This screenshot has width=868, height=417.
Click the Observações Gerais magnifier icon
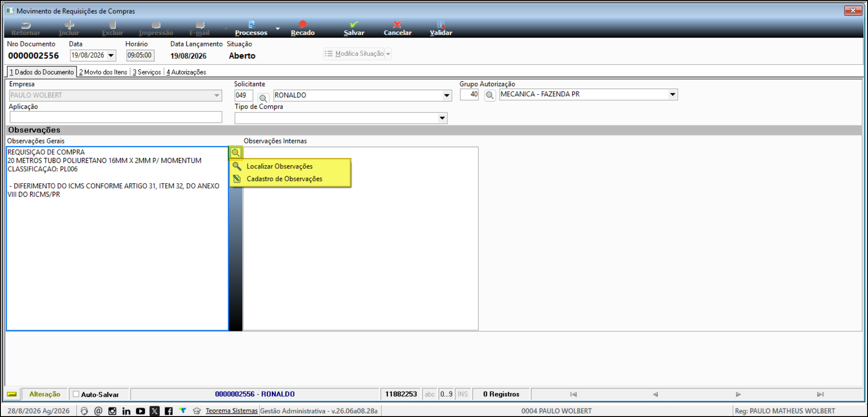coord(235,153)
